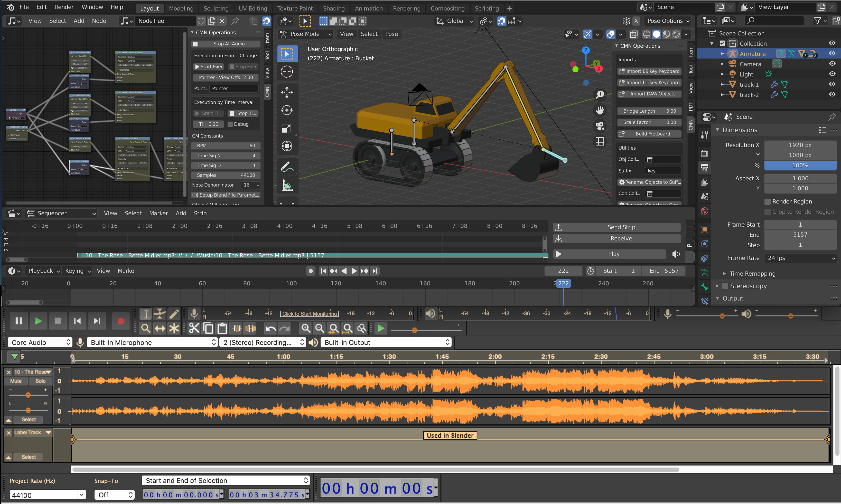Click Stop All Audio button

(x=226, y=44)
